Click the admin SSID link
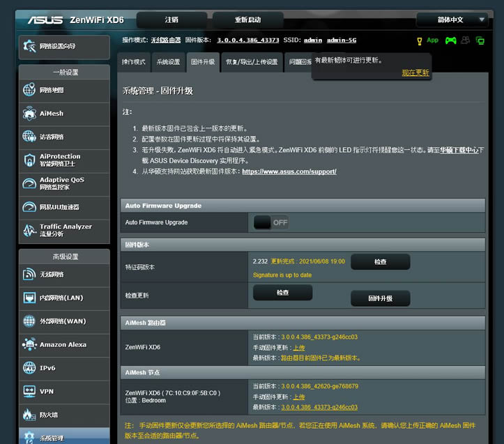This screenshot has width=504, height=444. 313,40
